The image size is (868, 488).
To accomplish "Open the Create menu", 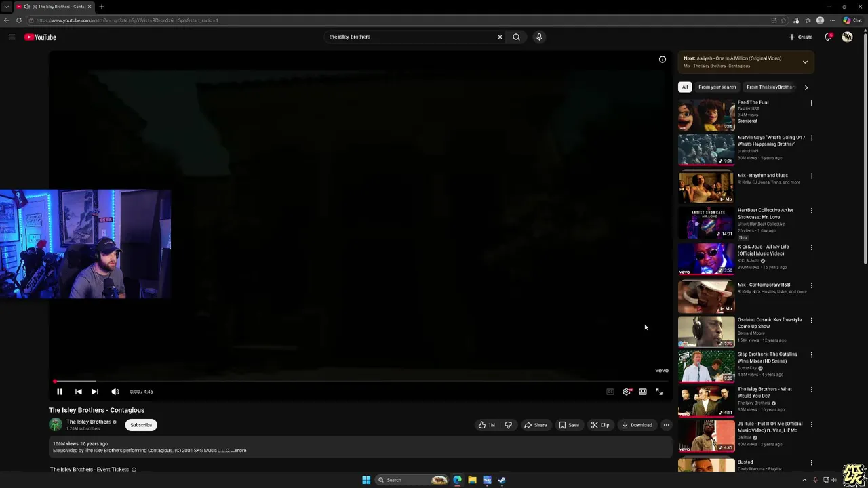I will tap(800, 37).
